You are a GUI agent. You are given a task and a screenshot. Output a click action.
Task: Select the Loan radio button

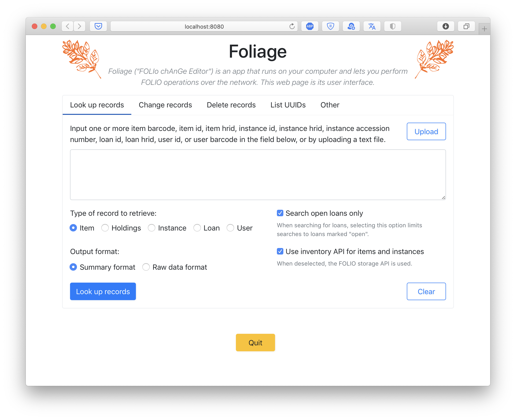[x=197, y=228]
